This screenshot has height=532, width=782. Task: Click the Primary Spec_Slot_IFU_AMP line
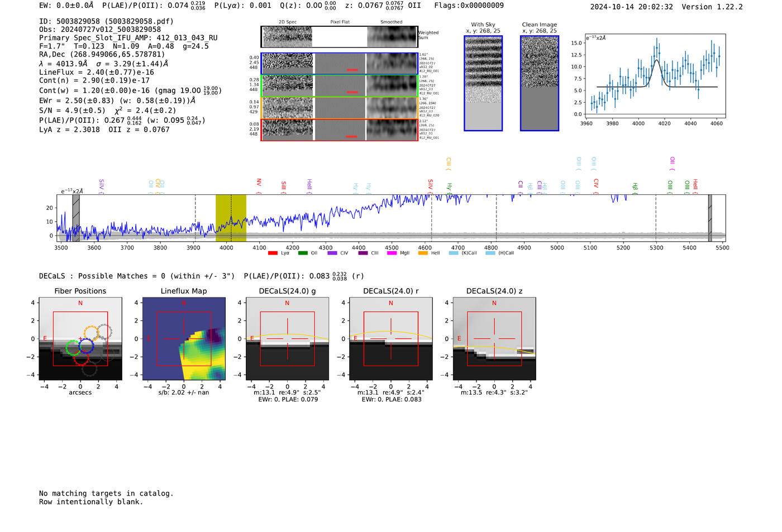pos(128,38)
